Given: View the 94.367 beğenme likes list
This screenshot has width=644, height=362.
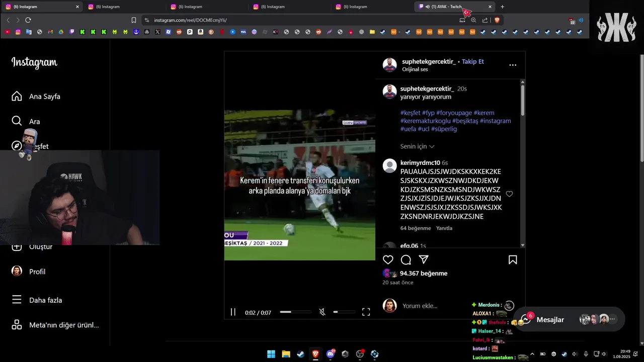Looking at the screenshot, I should tap(424, 274).
